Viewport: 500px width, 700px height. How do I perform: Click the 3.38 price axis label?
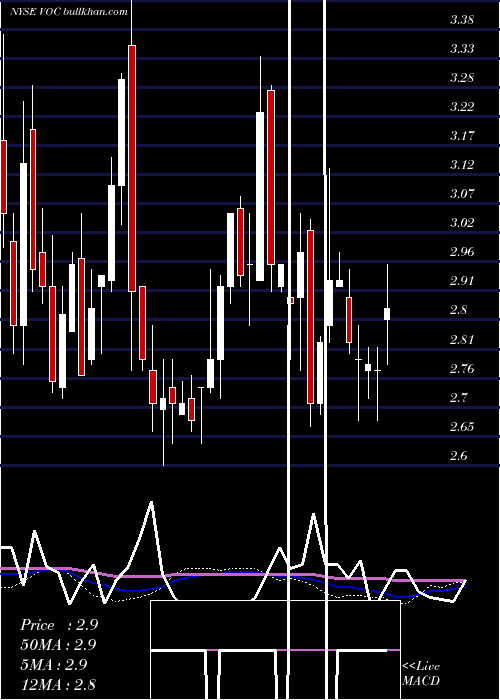[x=462, y=20]
